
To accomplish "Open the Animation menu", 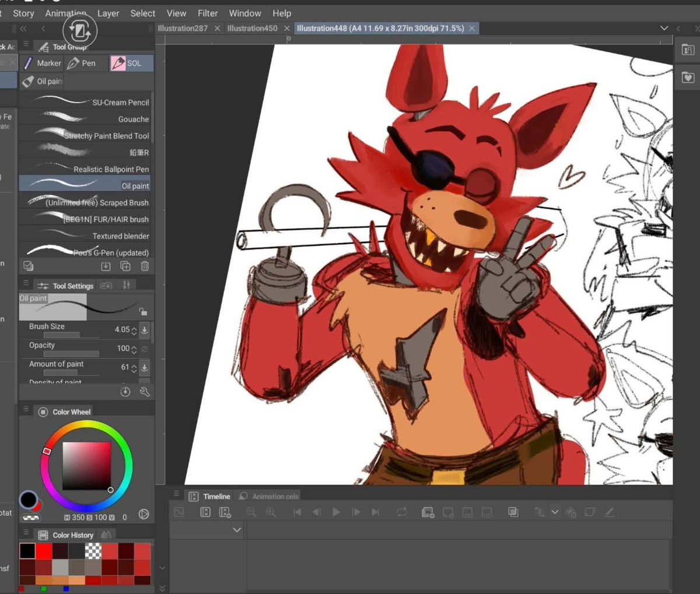I will (65, 13).
